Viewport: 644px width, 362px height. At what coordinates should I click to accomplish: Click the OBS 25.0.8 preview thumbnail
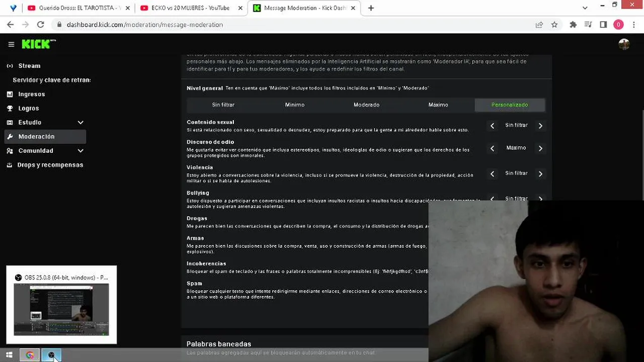pos(61,309)
